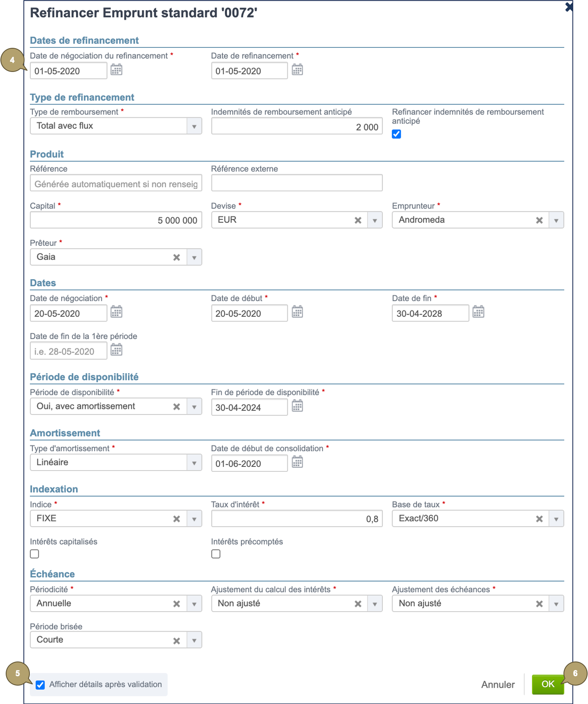The image size is (588, 704).
Task: Open the Base de taux dropdown
Action: (556, 519)
